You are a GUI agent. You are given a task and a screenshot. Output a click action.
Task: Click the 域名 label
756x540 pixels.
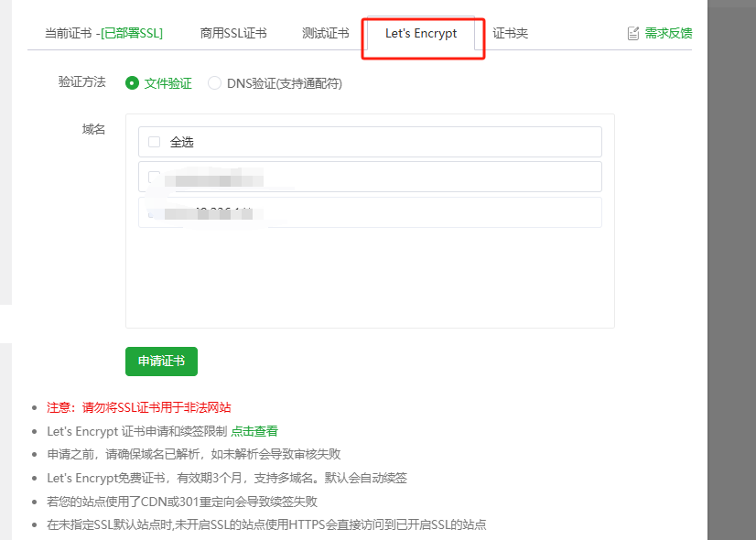click(93, 129)
